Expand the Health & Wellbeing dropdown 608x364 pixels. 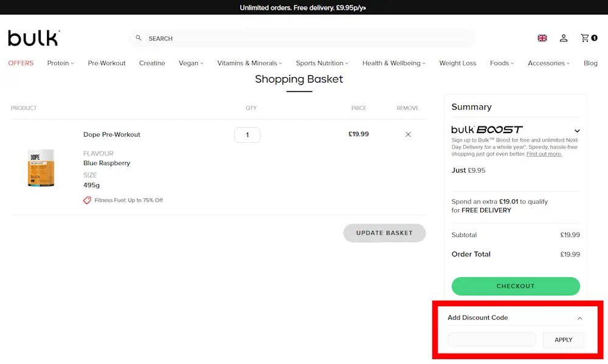tap(393, 63)
